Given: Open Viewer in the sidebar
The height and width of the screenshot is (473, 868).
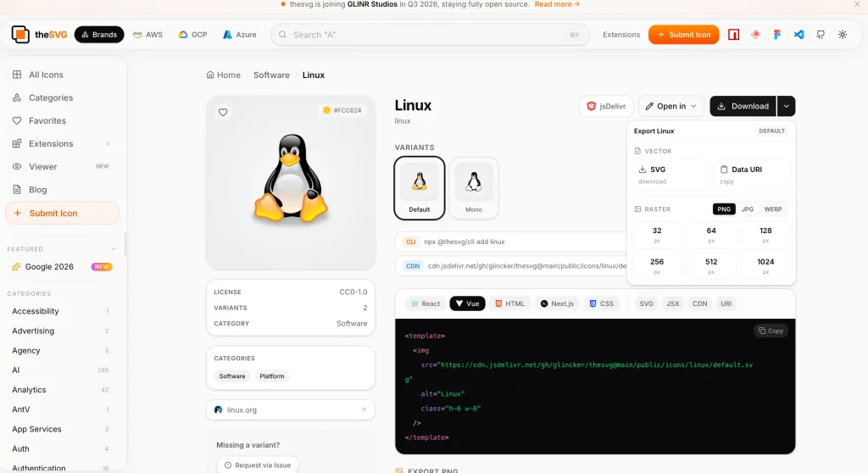Looking at the screenshot, I should 62,166.
